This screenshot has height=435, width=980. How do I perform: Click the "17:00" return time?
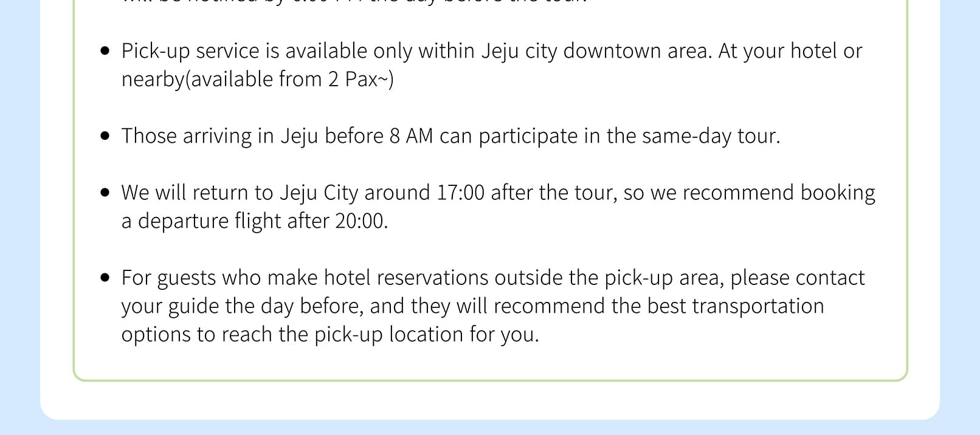coord(461,193)
